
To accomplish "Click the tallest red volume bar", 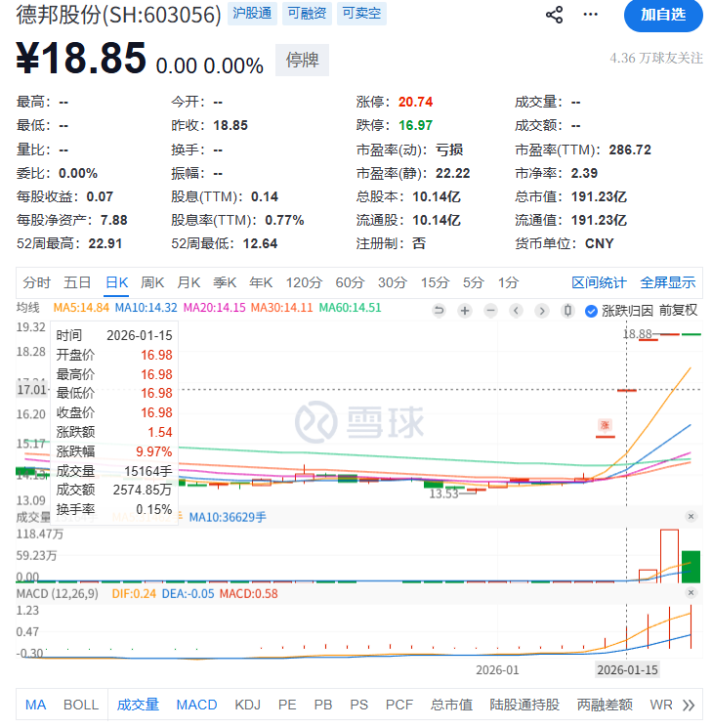I will (669, 555).
